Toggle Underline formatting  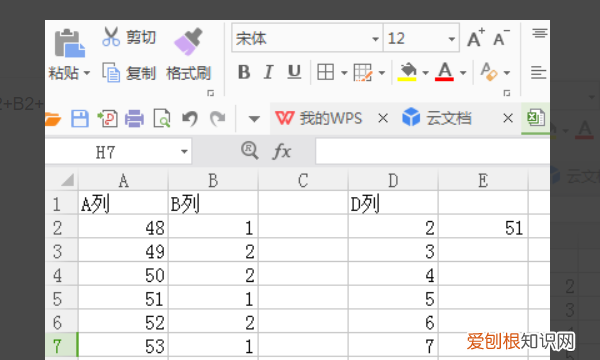(294, 72)
